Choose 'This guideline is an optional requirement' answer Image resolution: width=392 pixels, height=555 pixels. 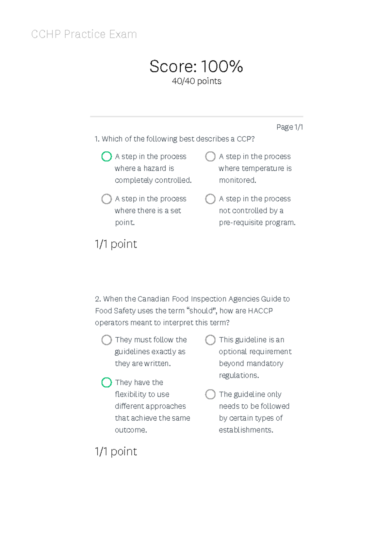211,340
